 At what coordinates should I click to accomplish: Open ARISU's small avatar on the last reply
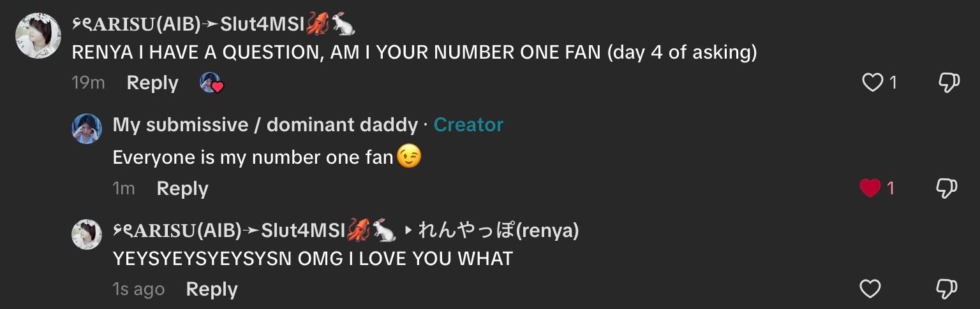(87, 234)
